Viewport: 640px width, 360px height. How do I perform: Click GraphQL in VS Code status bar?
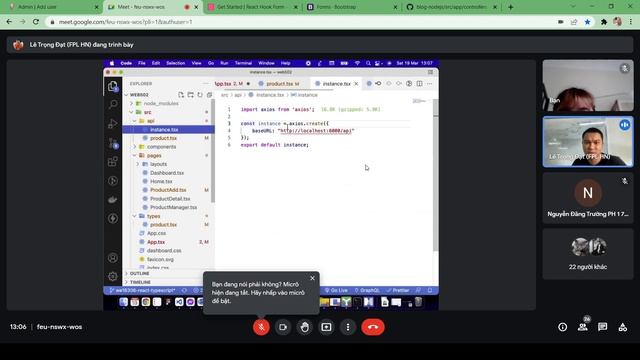367,290
